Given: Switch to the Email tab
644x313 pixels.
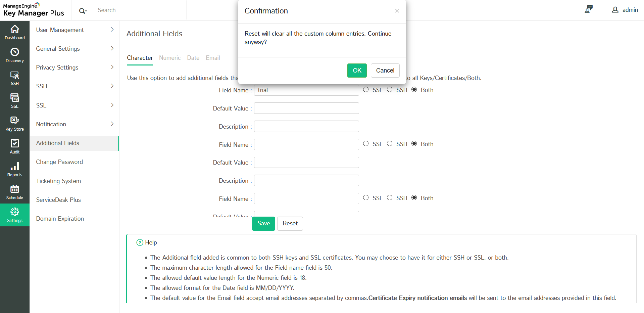Looking at the screenshot, I should click(x=213, y=58).
